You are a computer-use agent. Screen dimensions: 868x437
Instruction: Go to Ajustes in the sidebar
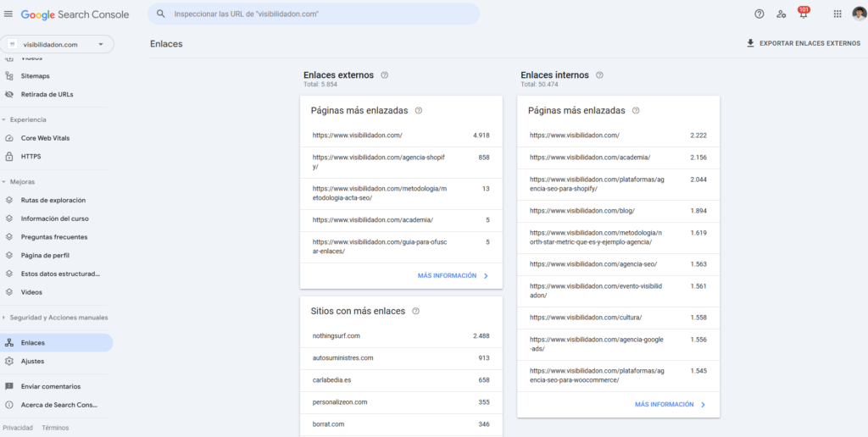32,361
